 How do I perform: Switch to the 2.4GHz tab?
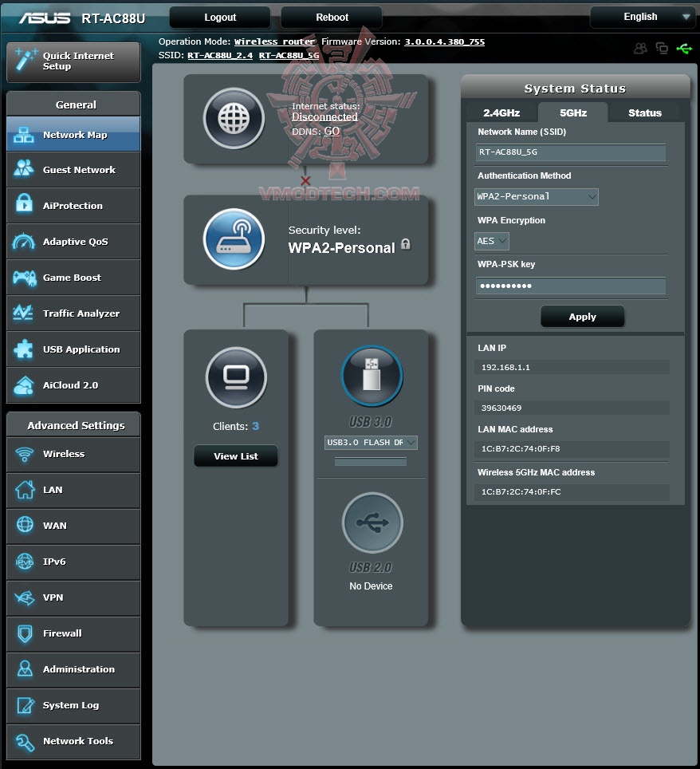(x=501, y=112)
